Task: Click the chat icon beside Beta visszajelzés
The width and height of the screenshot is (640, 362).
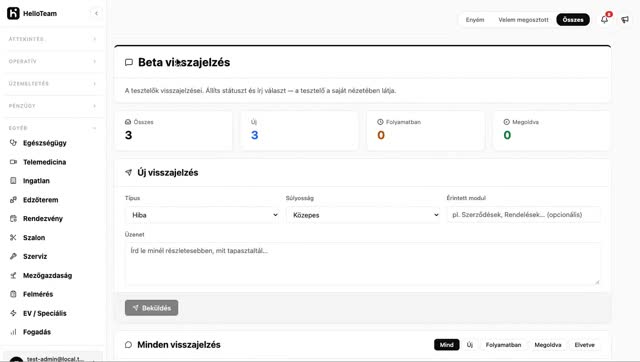Action: coord(129,62)
